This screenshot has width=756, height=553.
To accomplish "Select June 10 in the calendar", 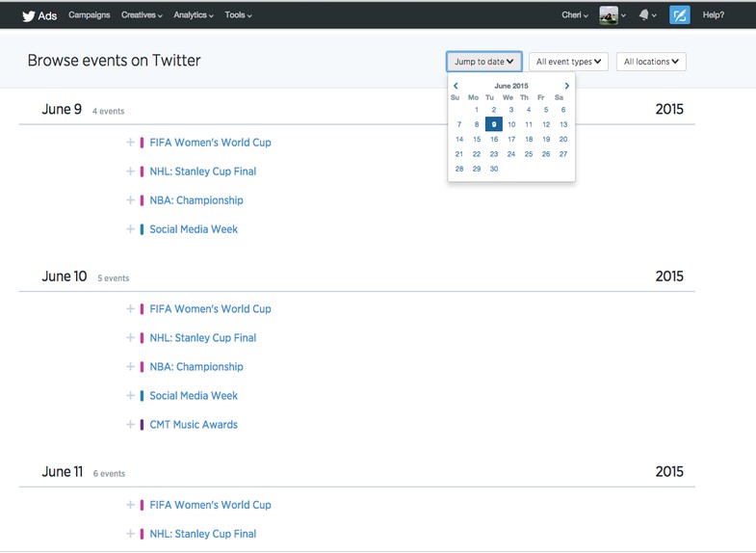I will pos(511,124).
